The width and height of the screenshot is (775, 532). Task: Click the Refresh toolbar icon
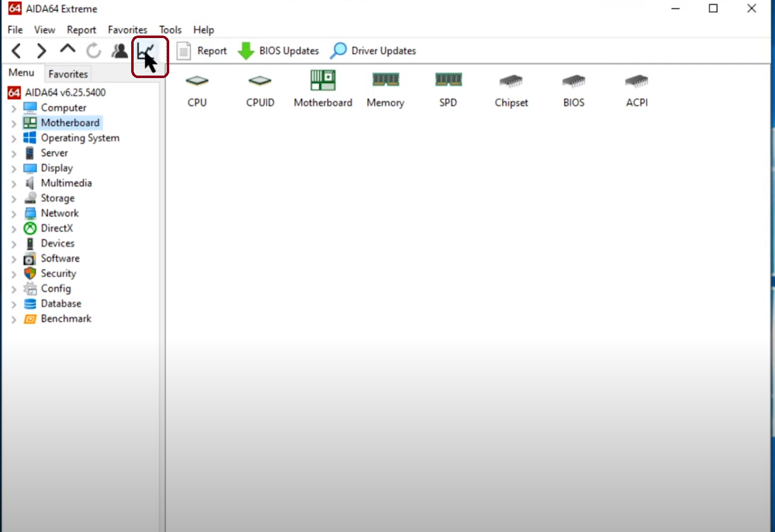[94, 51]
